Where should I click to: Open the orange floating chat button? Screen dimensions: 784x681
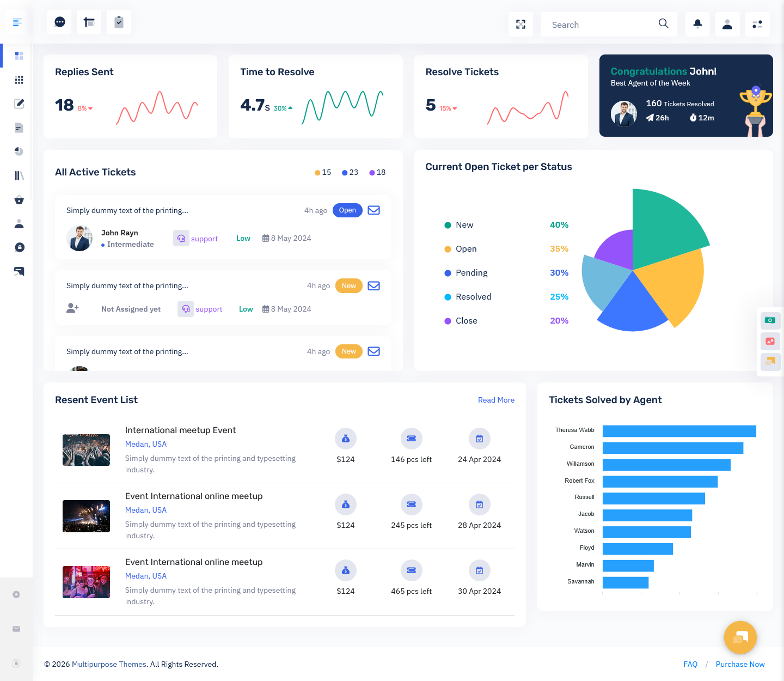pyautogui.click(x=740, y=637)
